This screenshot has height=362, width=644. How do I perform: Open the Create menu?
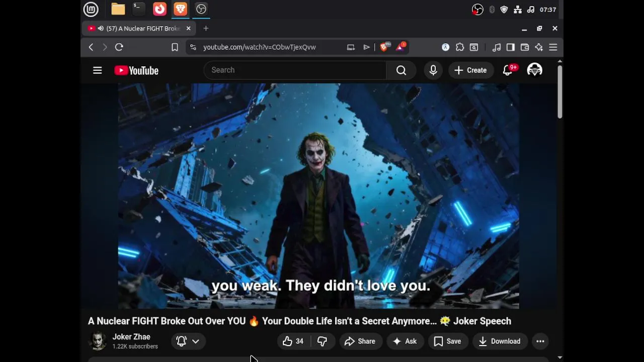point(470,70)
